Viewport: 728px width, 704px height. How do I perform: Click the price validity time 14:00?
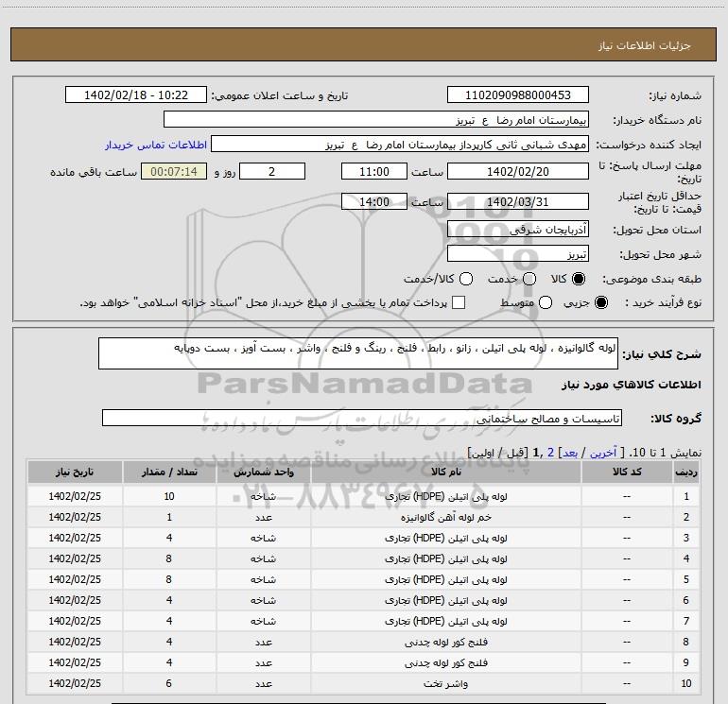(x=374, y=201)
